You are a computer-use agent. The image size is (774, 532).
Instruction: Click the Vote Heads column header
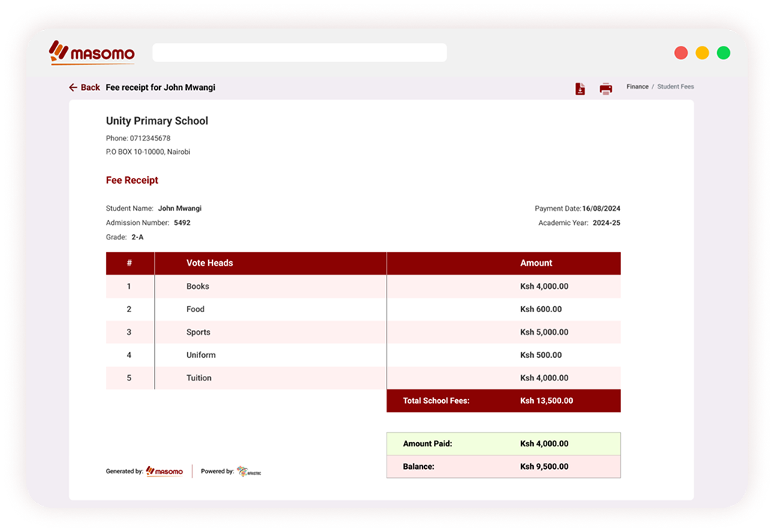[209, 263]
